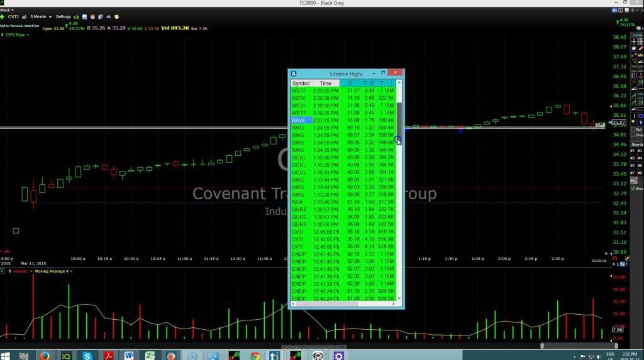Click the blue save icon in chart toolbar

click(85, 17)
